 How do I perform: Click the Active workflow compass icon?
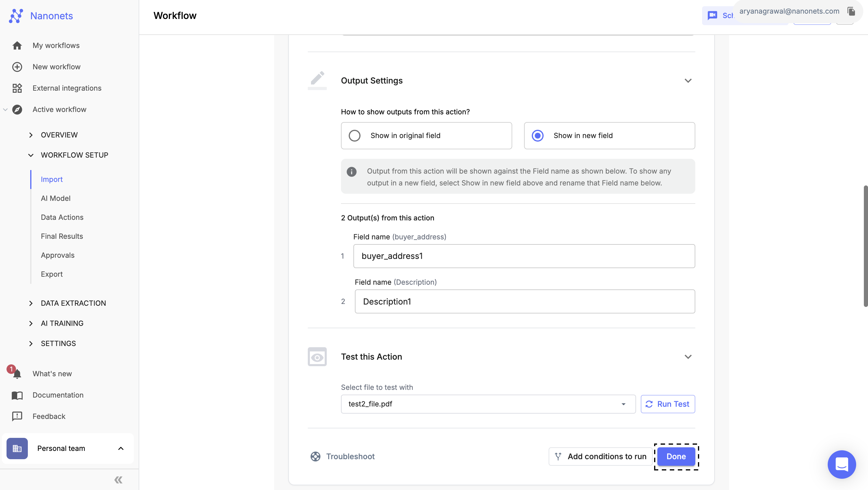coord(17,110)
